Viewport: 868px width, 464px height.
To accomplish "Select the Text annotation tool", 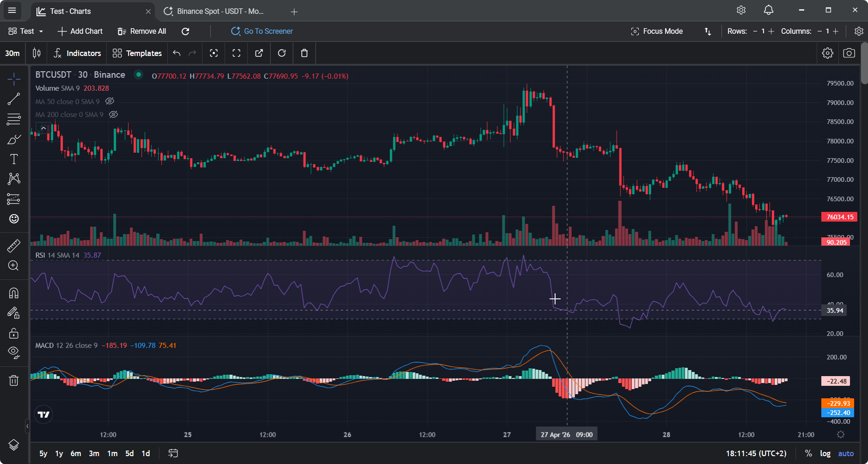I will (14, 159).
